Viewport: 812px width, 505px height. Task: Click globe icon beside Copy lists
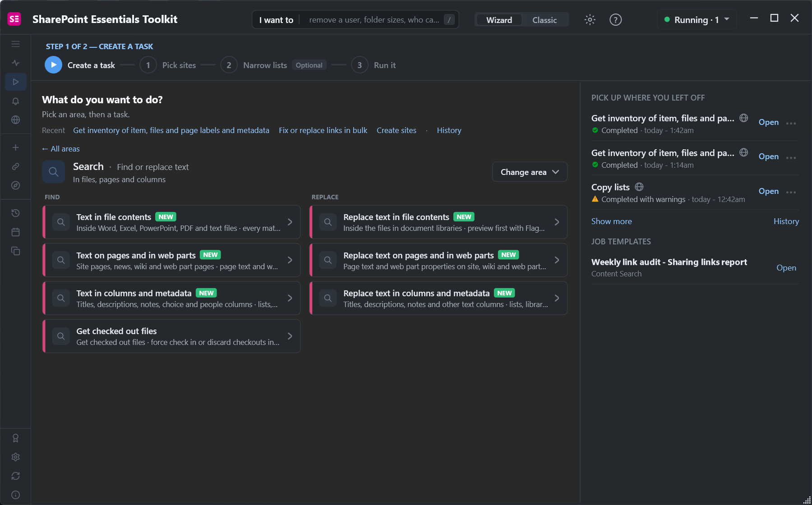point(639,187)
